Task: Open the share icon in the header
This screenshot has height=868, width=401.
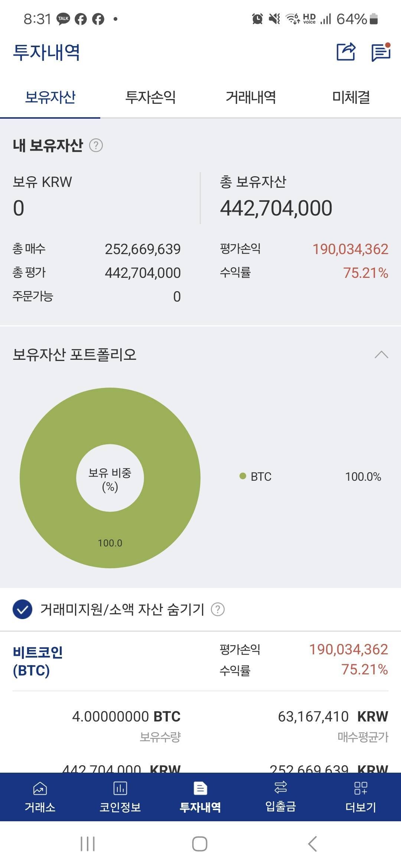Action: (346, 52)
